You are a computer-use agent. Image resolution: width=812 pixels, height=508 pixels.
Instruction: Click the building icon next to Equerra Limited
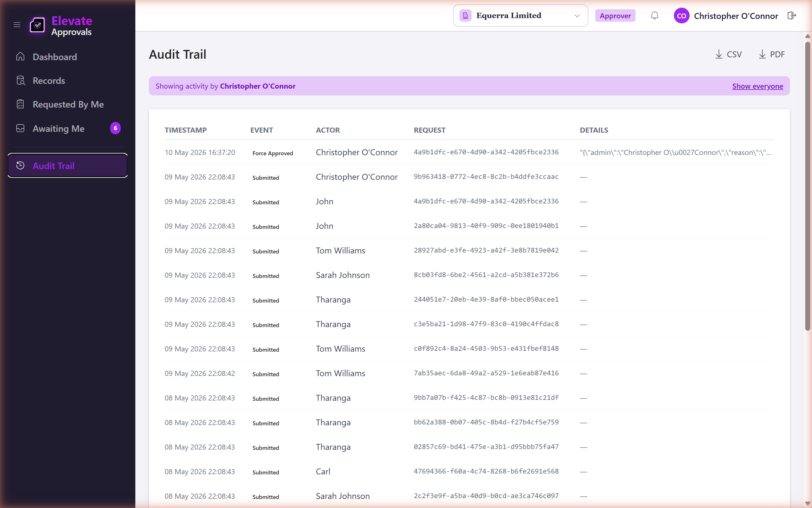pyautogui.click(x=465, y=16)
